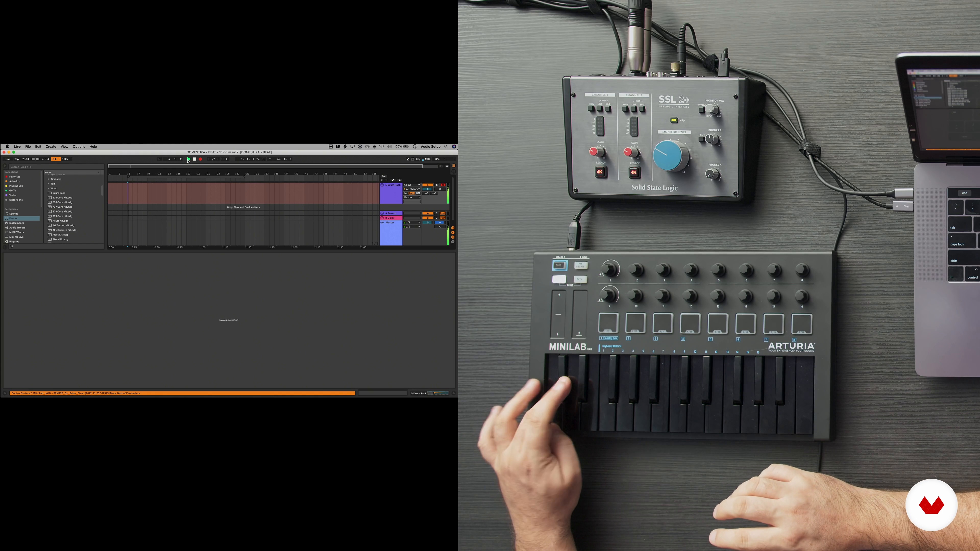Screen dimensions: 980x551
Task: Select Favorites red collection
Action: 15,177
